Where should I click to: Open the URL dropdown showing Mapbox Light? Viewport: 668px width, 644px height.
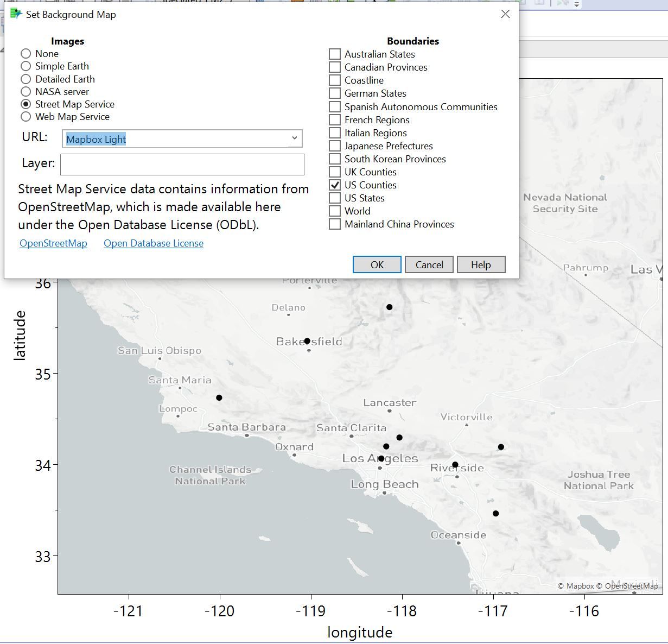pos(294,138)
